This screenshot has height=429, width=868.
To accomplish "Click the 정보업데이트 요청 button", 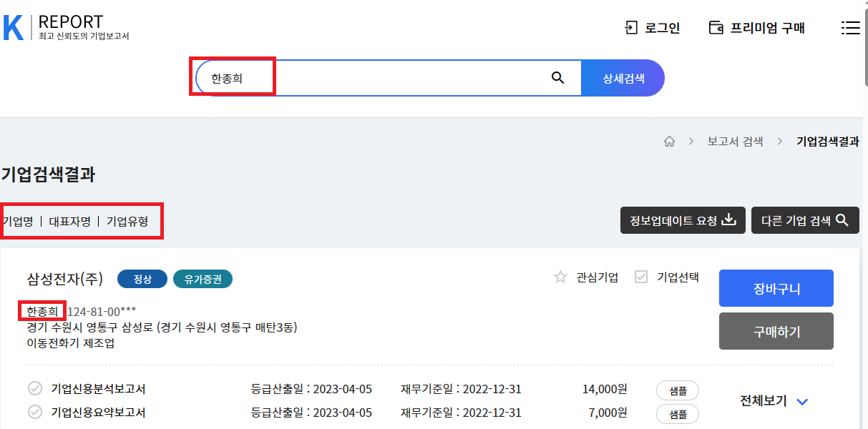I will coord(683,220).
